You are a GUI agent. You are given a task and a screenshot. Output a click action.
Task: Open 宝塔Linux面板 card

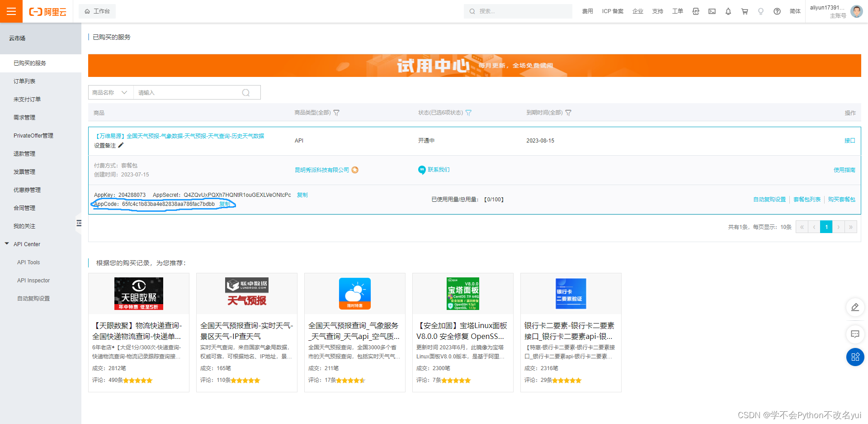click(463, 333)
